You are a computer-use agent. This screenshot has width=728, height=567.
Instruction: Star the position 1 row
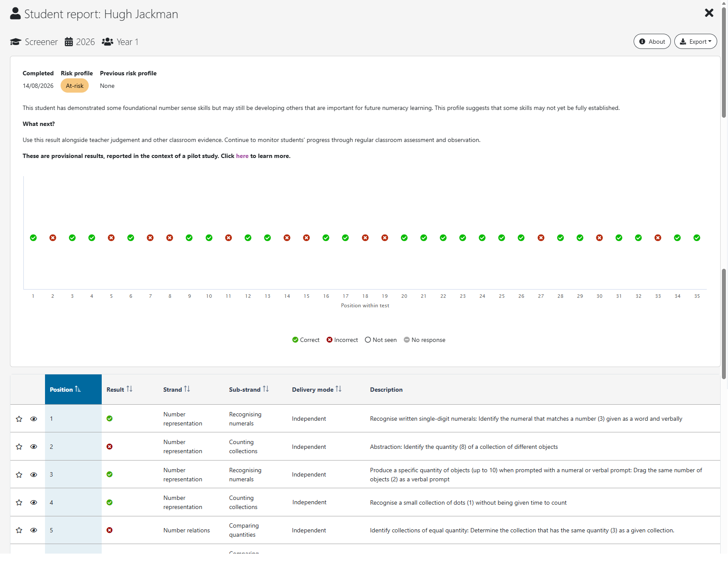(19, 419)
